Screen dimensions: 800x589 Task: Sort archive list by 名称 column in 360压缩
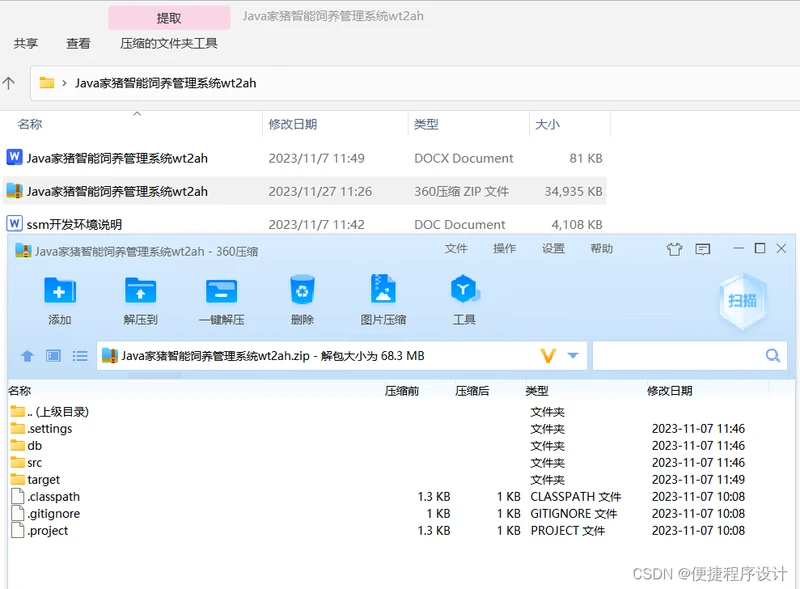(19, 391)
